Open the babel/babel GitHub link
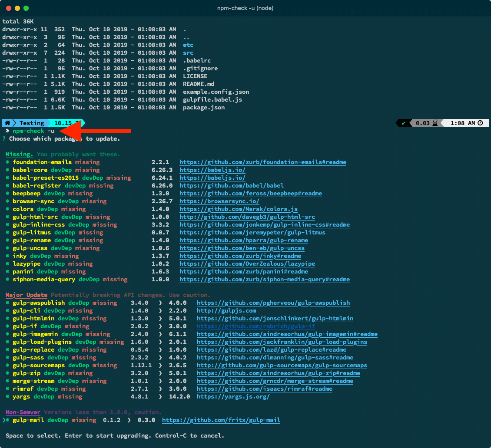491x448 pixels. point(232,185)
